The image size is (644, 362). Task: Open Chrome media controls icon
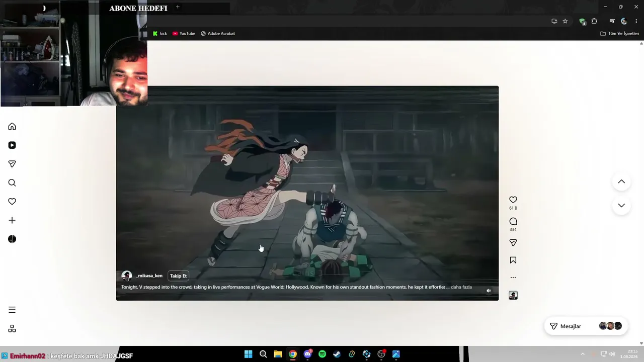coord(612,21)
